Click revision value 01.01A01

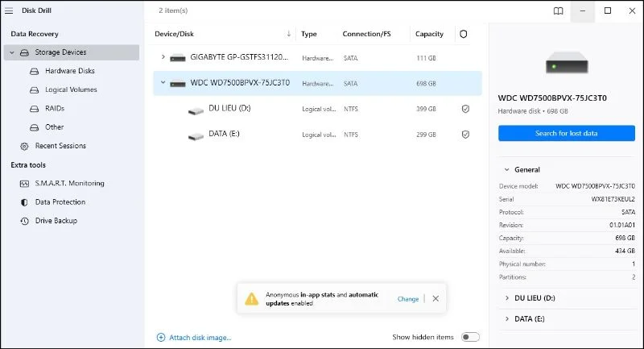622,225
